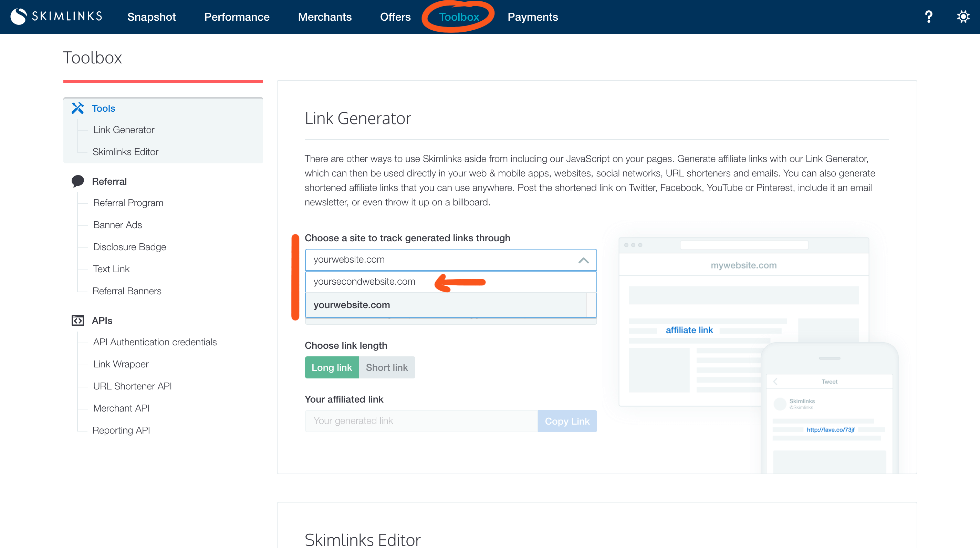Click the Choose link length label
Screen dimensions: 980x548
click(346, 346)
